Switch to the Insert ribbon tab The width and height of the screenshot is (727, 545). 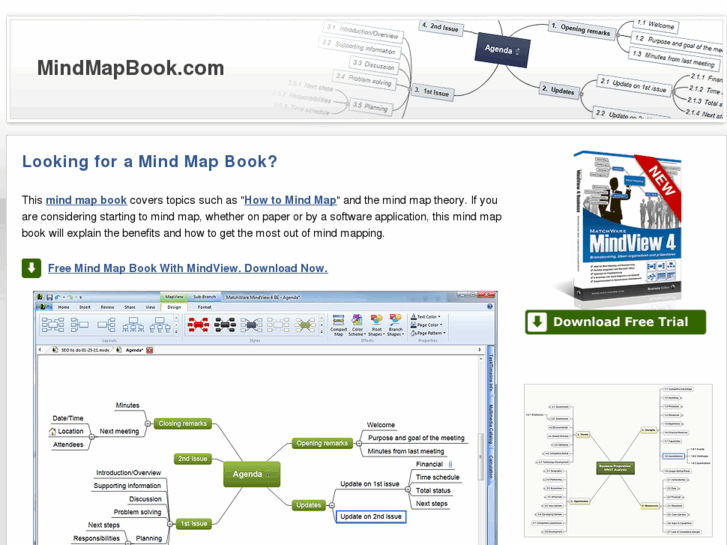[85, 307]
